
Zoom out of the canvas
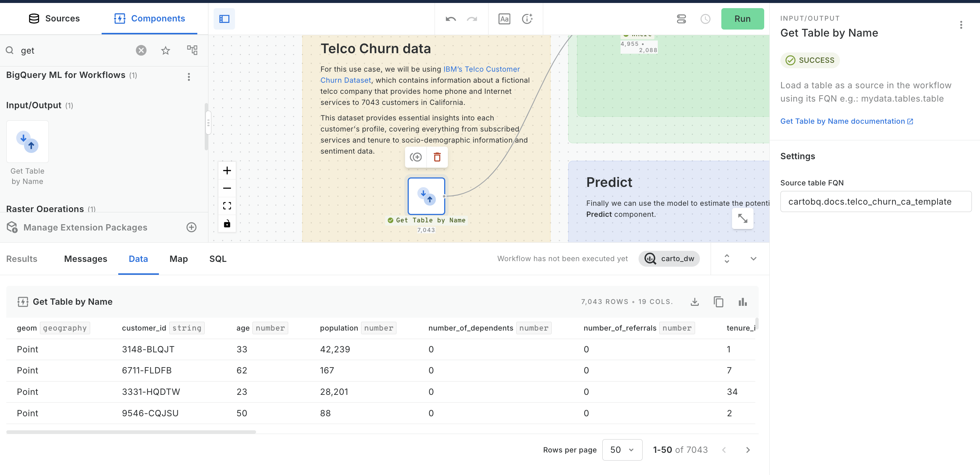[x=227, y=188]
